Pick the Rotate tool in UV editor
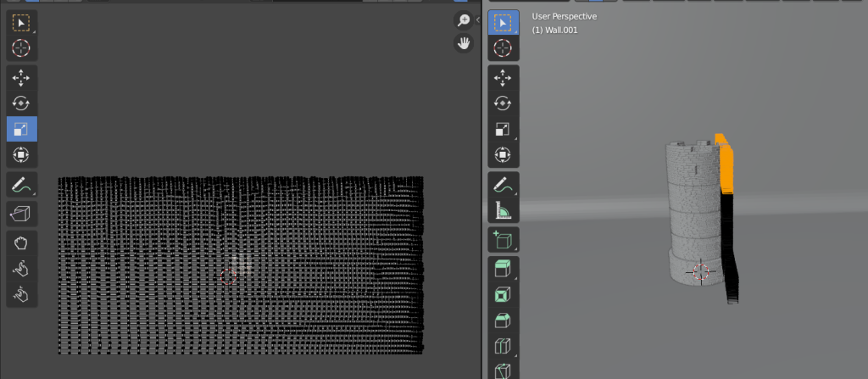 pos(22,103)
